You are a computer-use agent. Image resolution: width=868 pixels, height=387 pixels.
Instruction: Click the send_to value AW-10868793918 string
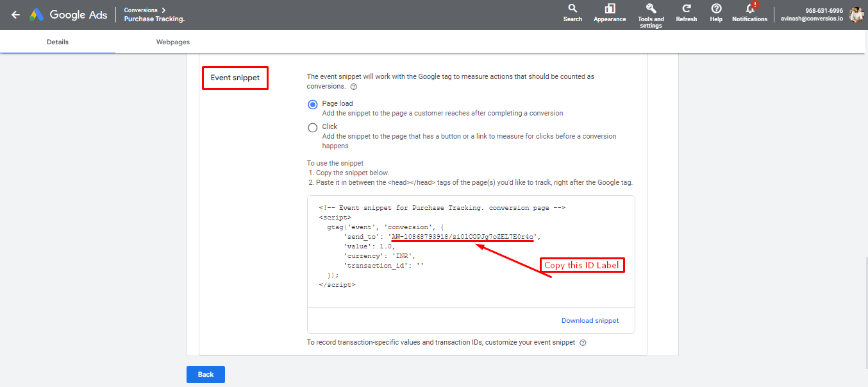[462, 236]
